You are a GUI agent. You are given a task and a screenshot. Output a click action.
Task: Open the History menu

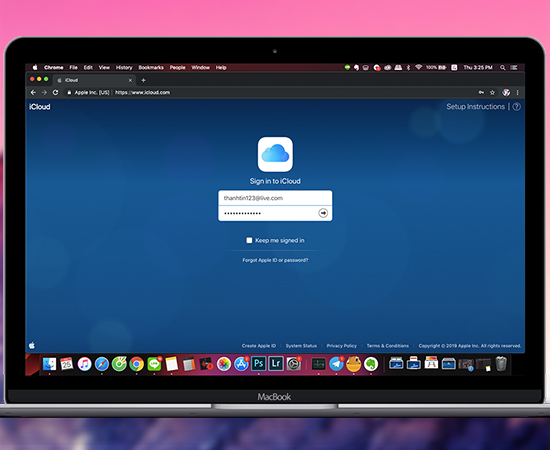coord(124,67)
